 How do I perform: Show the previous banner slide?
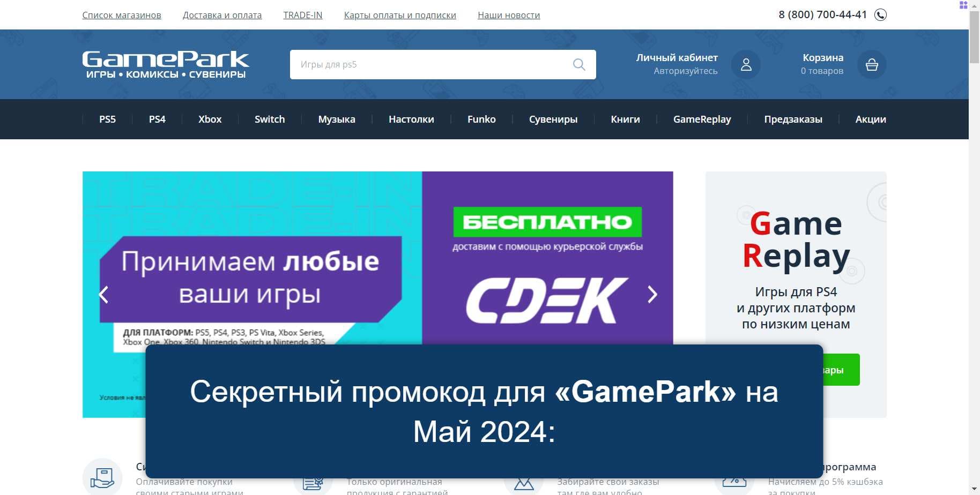click(x=104, y=294)
